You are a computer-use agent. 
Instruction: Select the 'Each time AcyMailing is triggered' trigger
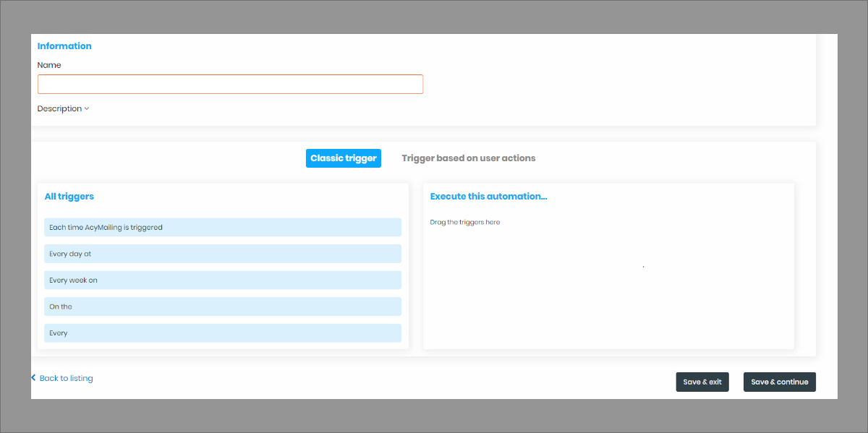click(222, 228)
